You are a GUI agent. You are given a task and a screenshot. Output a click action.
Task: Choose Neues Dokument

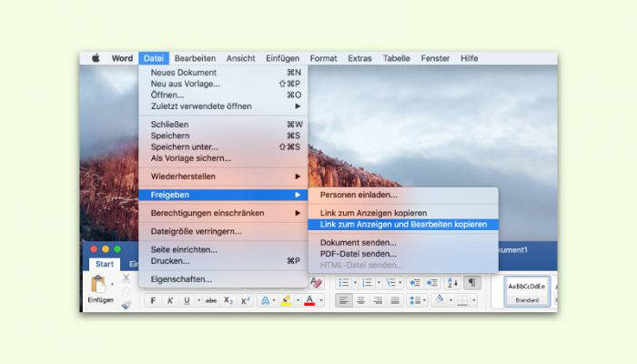click(x=223, y=72)
